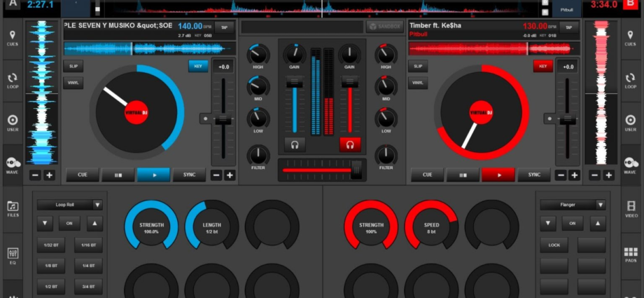
Task: Toggle Key lock on deck A
Action: coord(198,67)
